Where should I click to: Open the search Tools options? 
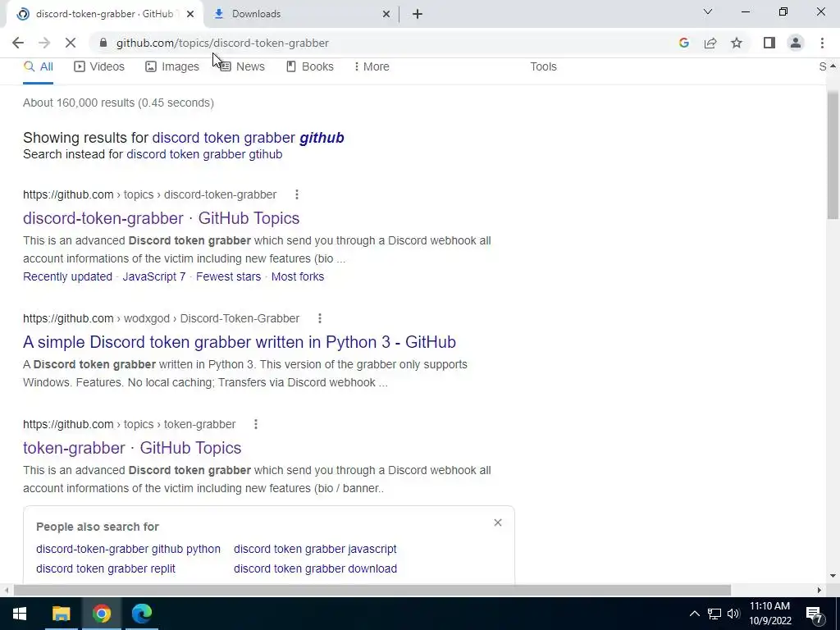[x=543, y=66]
